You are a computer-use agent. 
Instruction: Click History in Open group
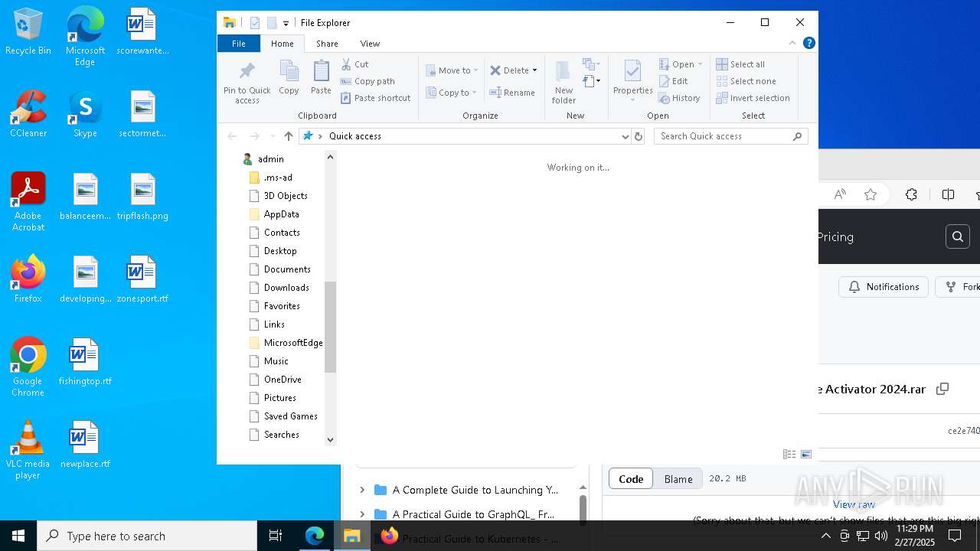click(679, 98)
